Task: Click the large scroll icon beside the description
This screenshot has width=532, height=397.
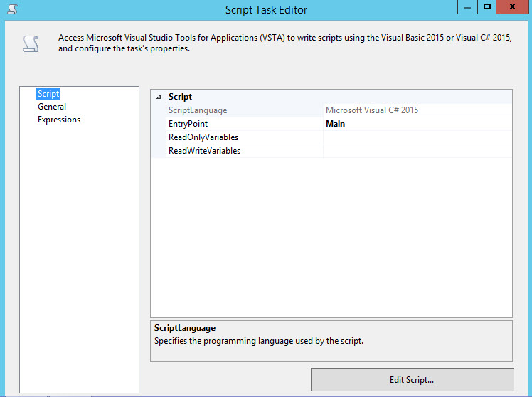Action: 31,44
